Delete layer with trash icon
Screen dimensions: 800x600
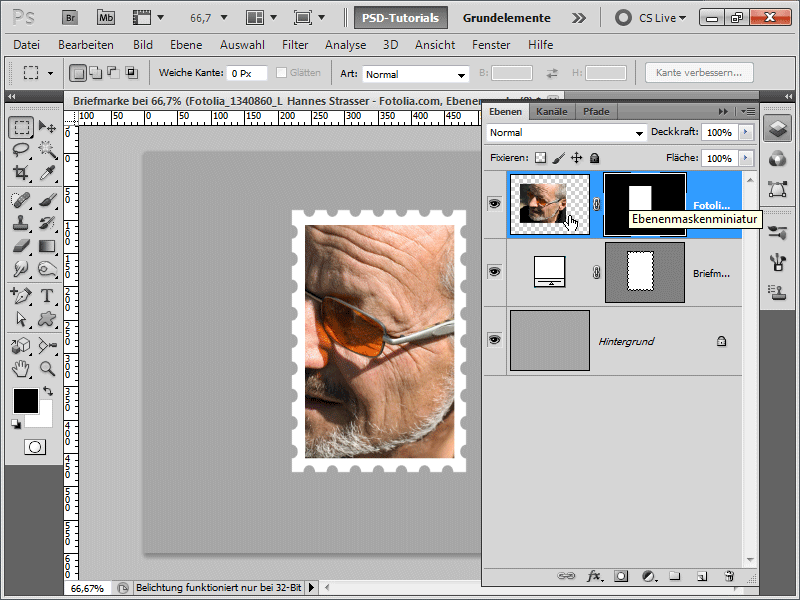(x=729, y=576)
